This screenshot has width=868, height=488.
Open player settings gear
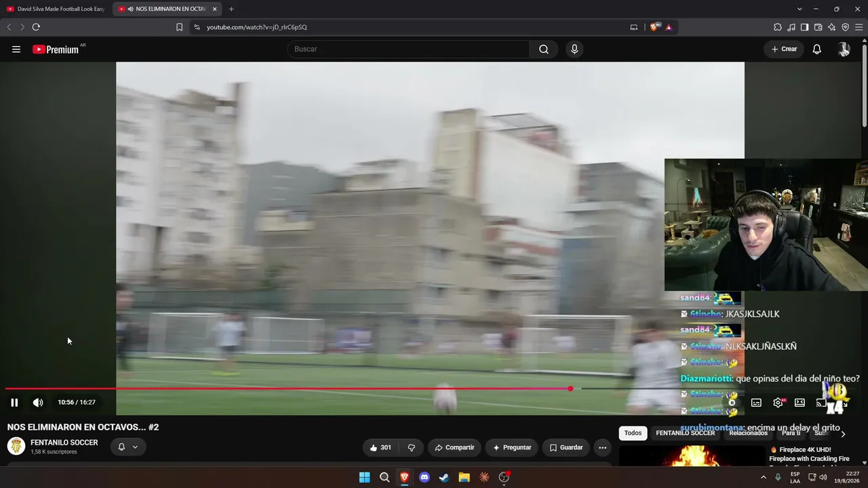[x=778, y=403]
